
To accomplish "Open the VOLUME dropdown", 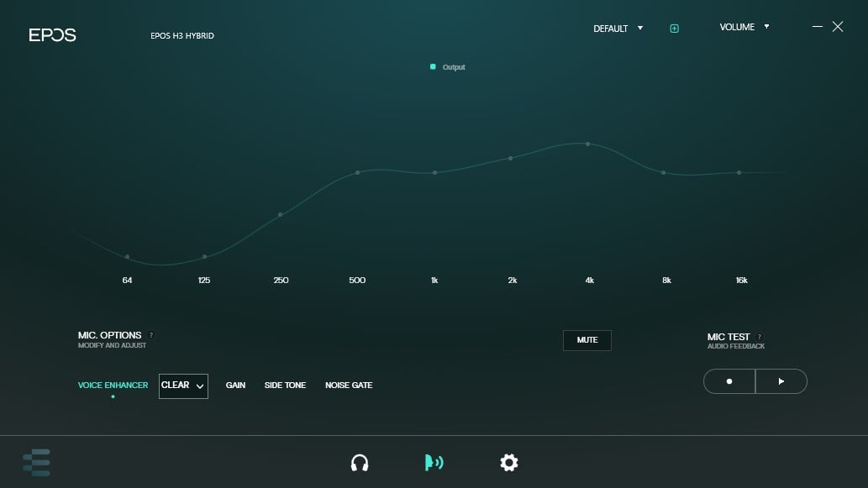I will pyautogui.click(x=744, y=27).
